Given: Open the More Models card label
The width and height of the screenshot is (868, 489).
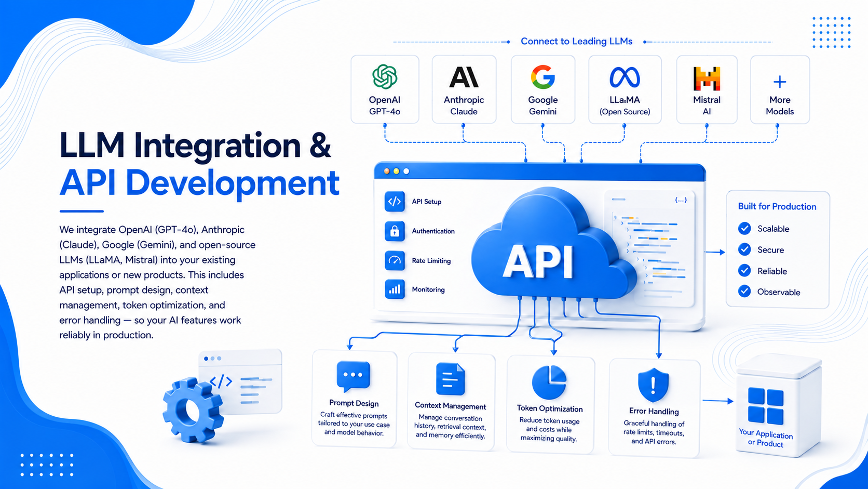Looking at the screenshot, I should click(x=780, y=105).
